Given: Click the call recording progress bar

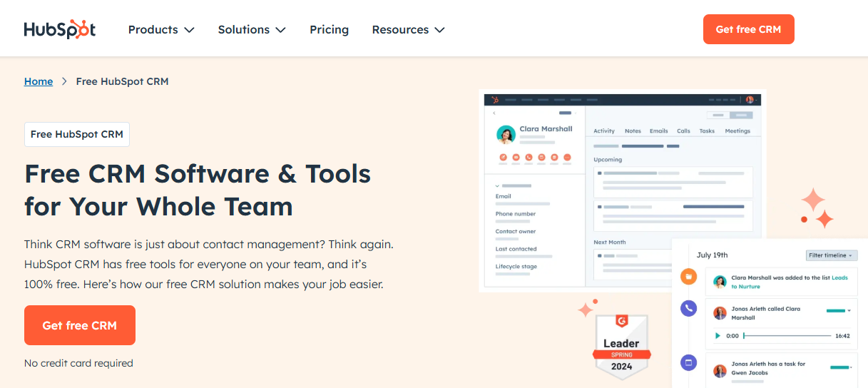Looking at the screenshot, I should point(787,335).
